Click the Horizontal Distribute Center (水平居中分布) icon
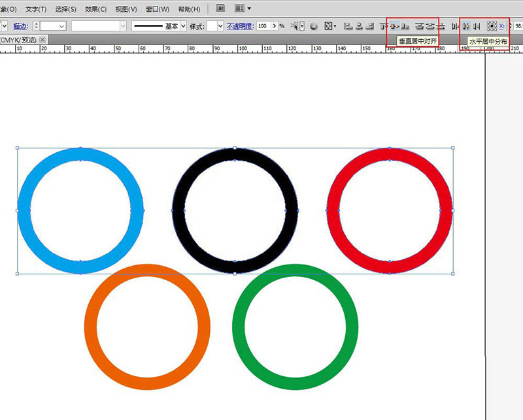Viewport: 523px width, 420px height. pos(466,26)
